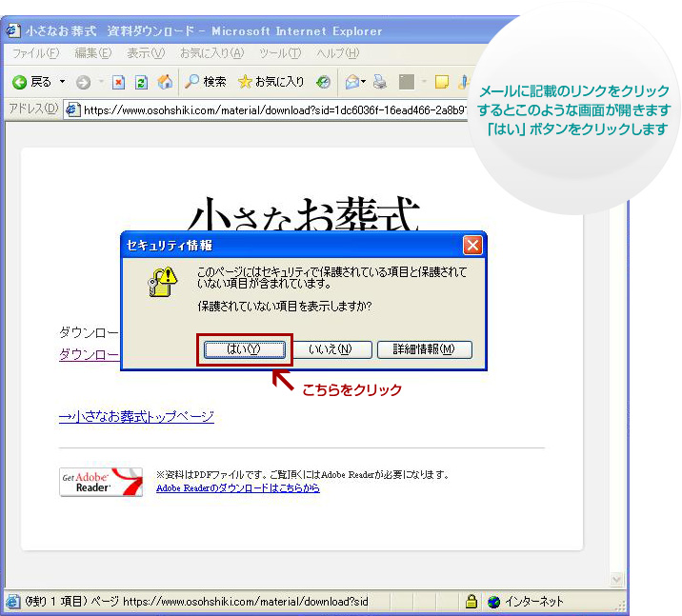Click the Print icon
Viewport: 682px width, 616px height.
(x=380, y=82)
